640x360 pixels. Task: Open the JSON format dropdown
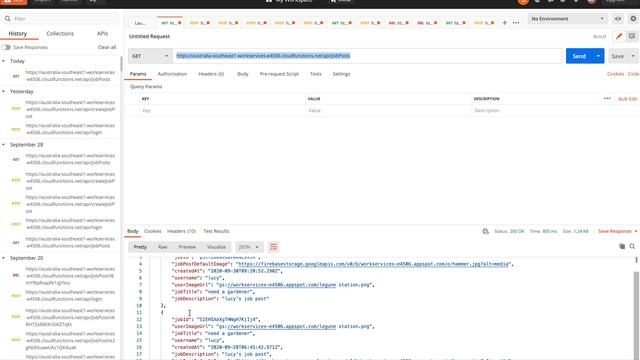click(249, 247)
